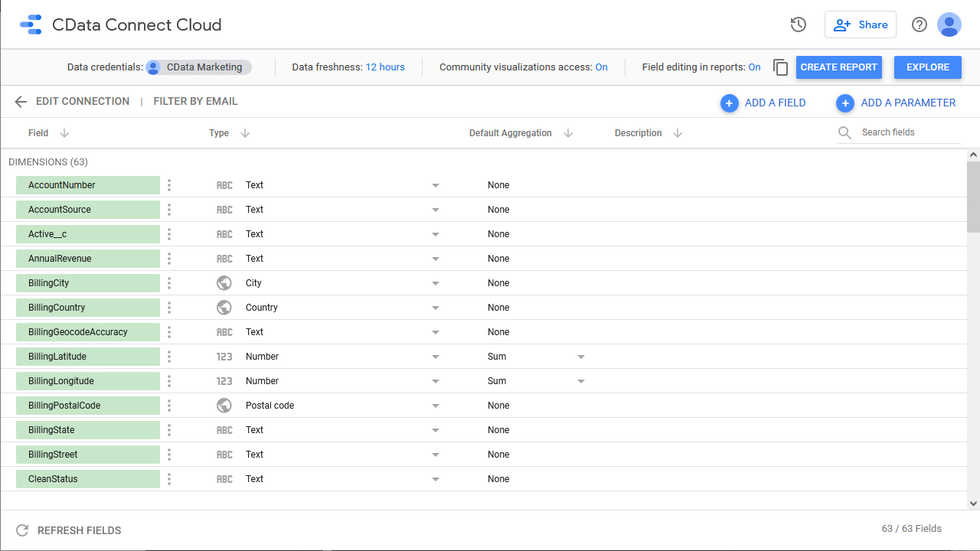Image resolution: width=980 pixels, height=551 pixels.
Task: Sort by Field column arrow
Action: coord(64,133)
